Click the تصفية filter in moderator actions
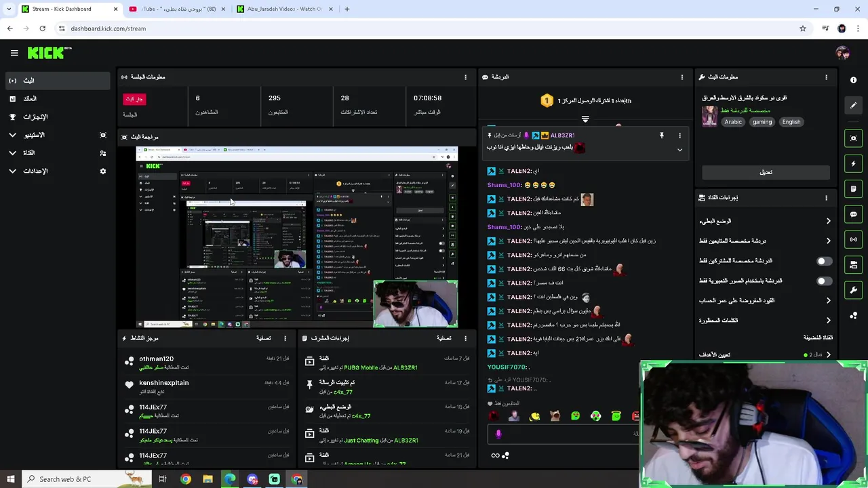 point(444,338)
